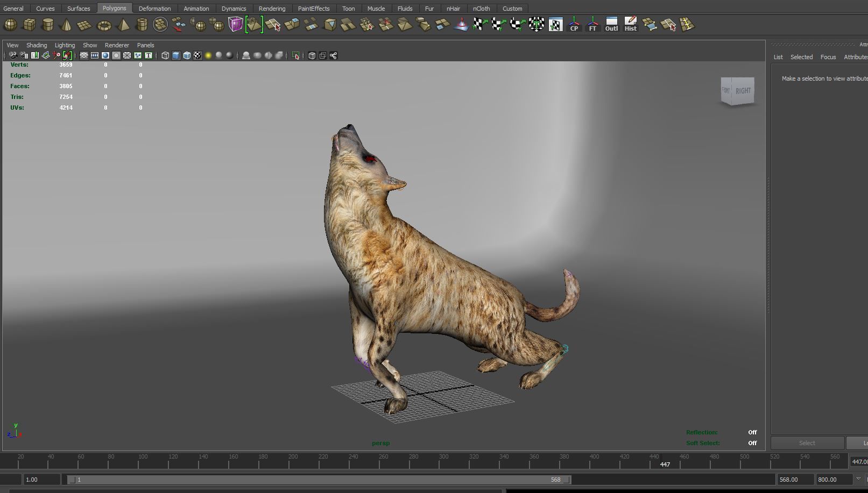Click the spherical mapping checker shelf icon
This screenshot has width=868, height=493.
click(x=518, y=25)
